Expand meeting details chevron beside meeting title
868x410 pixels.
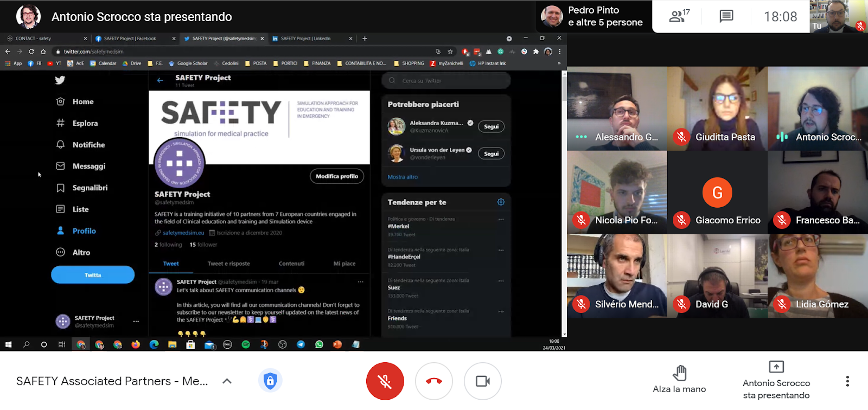tap(227, 381)
